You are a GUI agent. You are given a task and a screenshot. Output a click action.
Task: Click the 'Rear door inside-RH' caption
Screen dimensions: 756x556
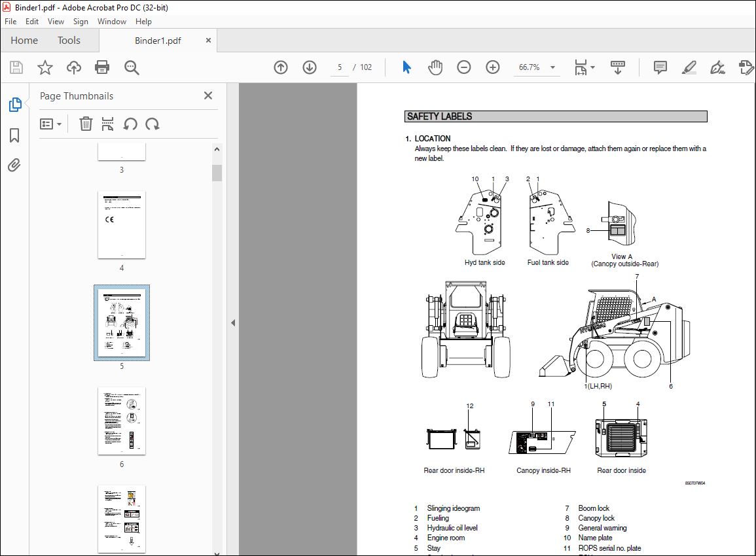454,470
